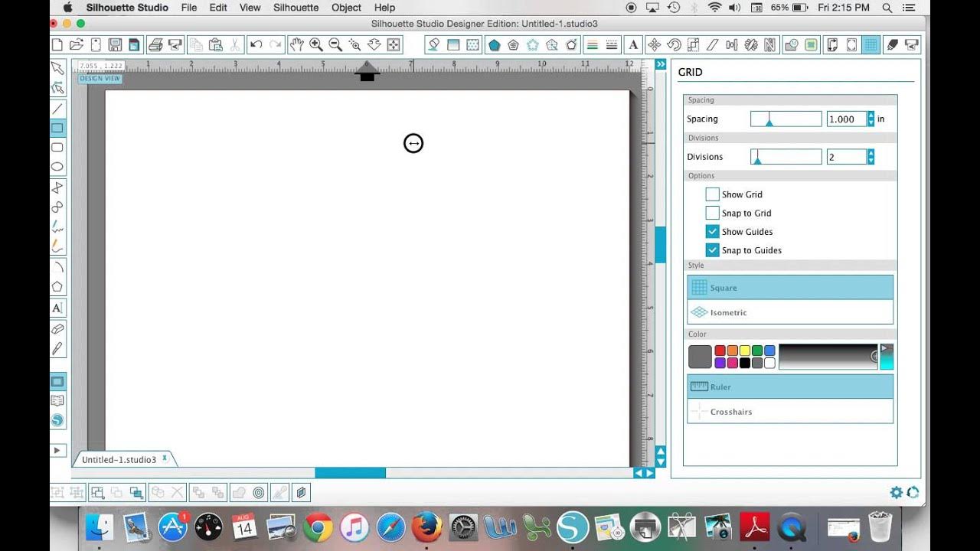
Task: Paste from clipboard toolbar icon
Action: (216, 45)
